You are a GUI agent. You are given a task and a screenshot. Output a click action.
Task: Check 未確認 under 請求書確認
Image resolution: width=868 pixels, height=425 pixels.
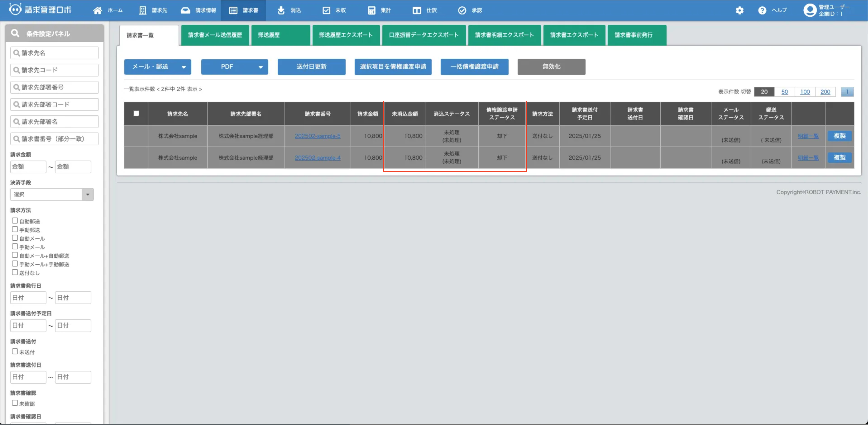pyautogui.click(x=15, y=403)
